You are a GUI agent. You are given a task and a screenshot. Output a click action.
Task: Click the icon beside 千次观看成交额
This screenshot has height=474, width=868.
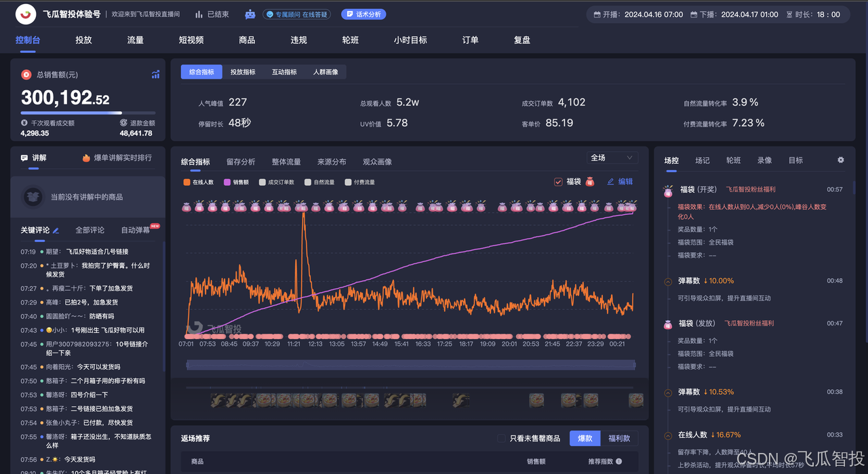[x=24, y=123]
